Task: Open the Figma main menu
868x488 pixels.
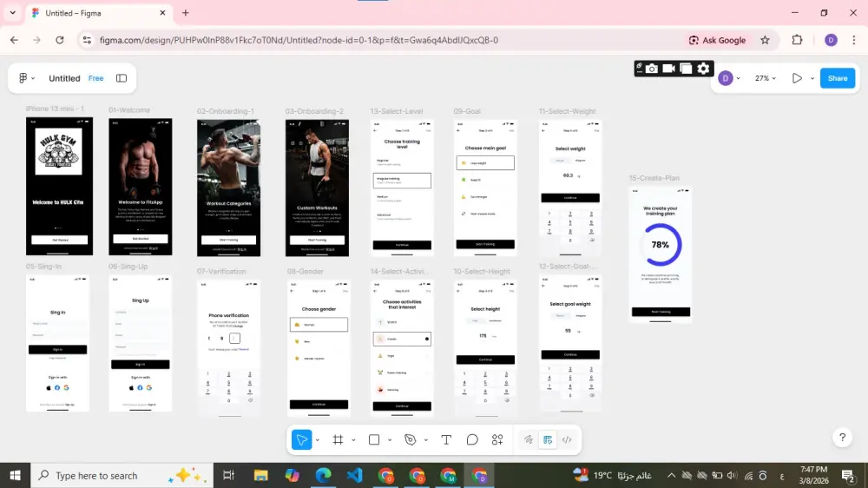Action: pyautogui.click(x=26, y=78)
